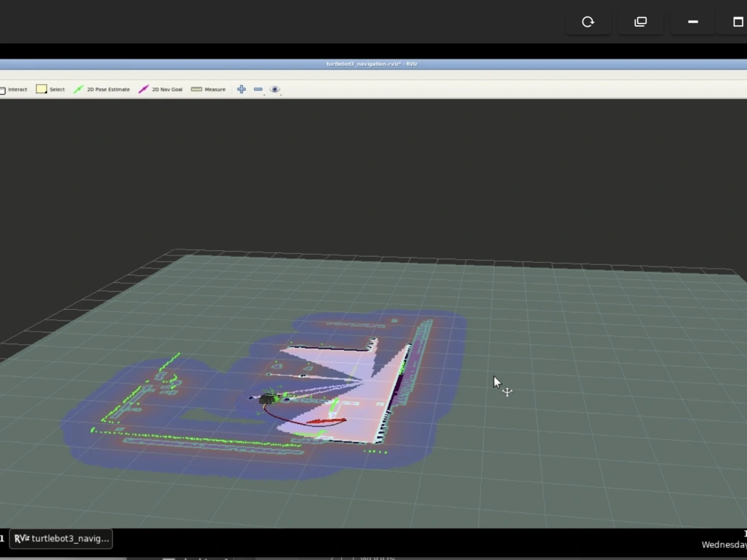Select the turtlebot3_navig taskbar entry
The height and width of the screenshot is (560, 747).
tap(61, 538)
